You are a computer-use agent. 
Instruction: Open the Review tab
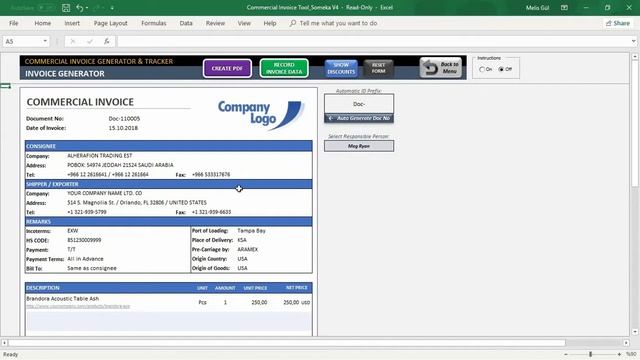tap(215, 23)
